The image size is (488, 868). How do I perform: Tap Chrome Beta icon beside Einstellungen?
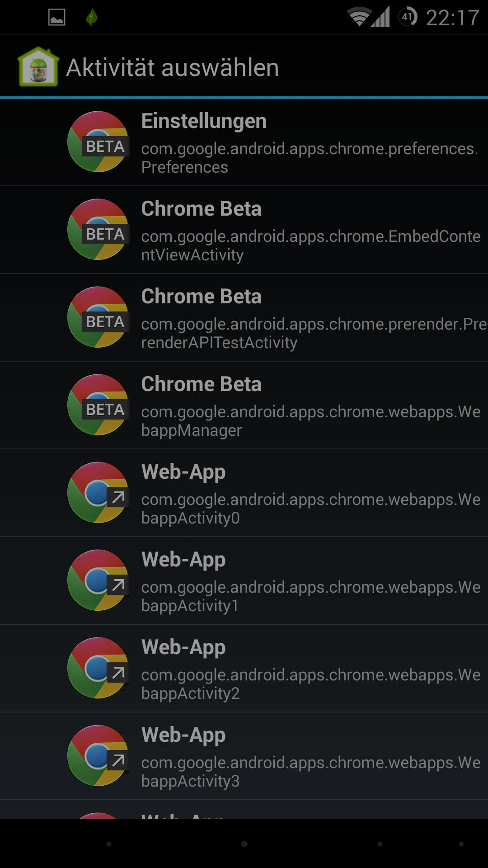point(99,142)
